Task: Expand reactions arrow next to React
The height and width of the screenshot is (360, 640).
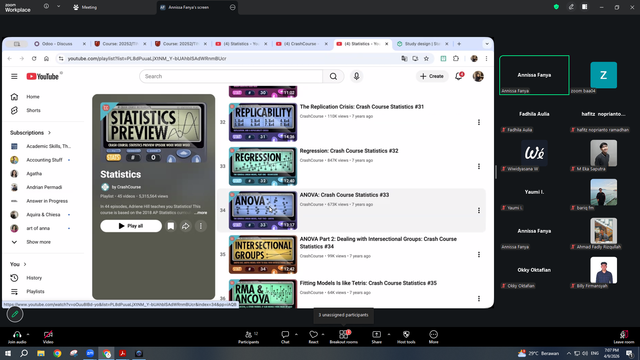Action: tap(323, 334)
